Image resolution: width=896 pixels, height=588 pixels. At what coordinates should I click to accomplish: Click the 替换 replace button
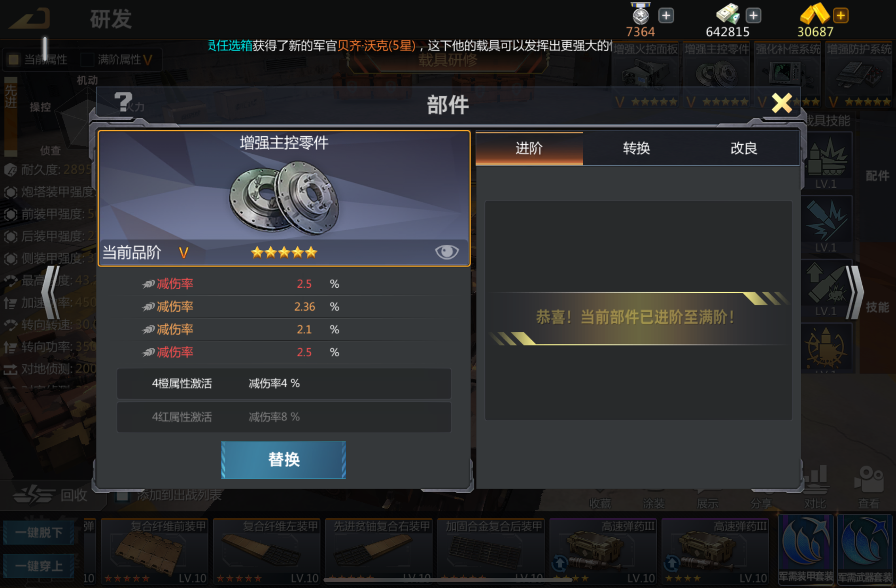[x=284, y=460]
